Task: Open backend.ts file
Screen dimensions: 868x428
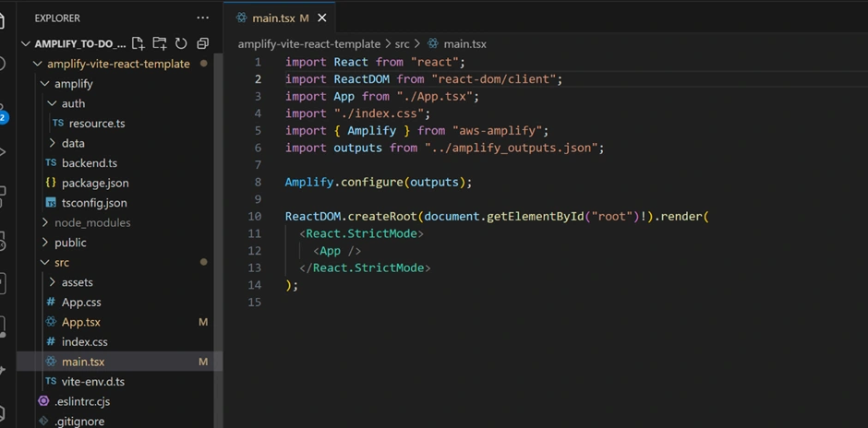Action: [90, 163]
